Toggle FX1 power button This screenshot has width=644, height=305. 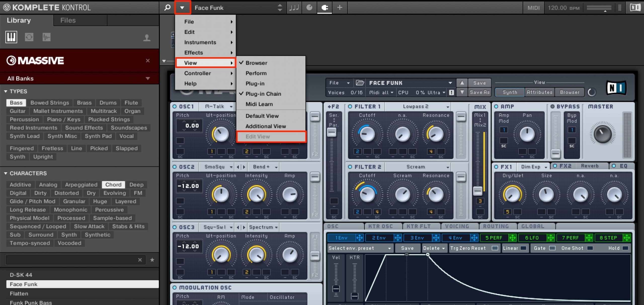tap(496, 167)
